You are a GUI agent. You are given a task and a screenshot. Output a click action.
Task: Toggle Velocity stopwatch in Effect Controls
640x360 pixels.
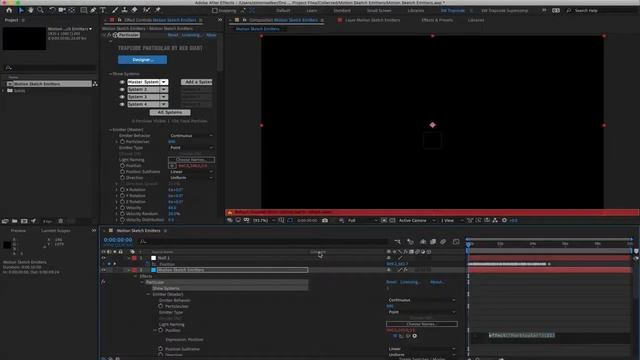pos(122,208)
